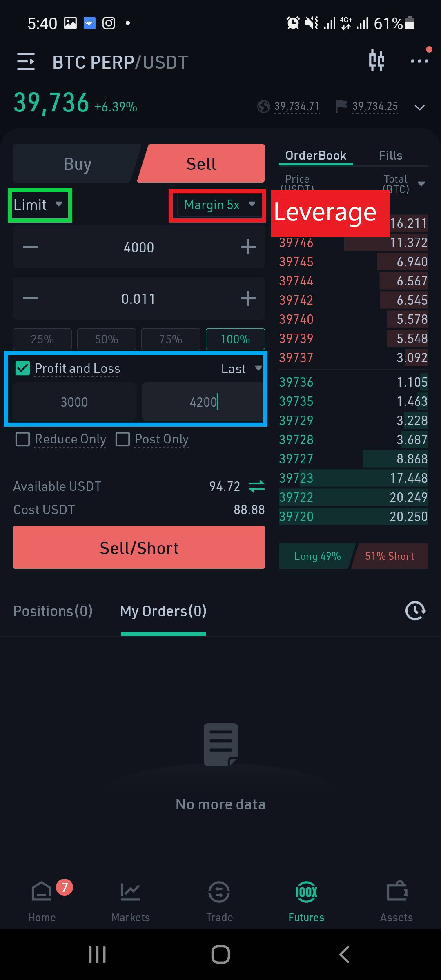Image resolution: width=441 pixels, height=980 pixels.
Task: Open the Limit order type dropdown
Action: (38, 205)
